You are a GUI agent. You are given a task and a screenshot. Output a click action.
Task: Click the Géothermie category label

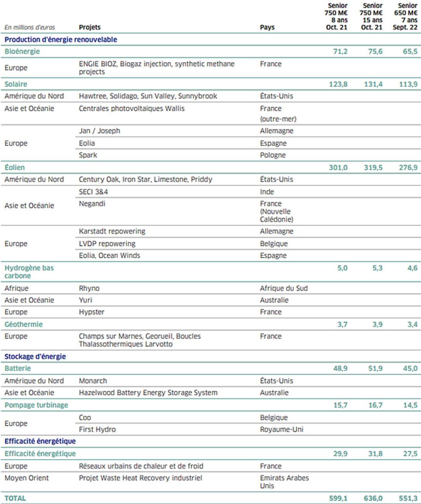click(24, 324)
